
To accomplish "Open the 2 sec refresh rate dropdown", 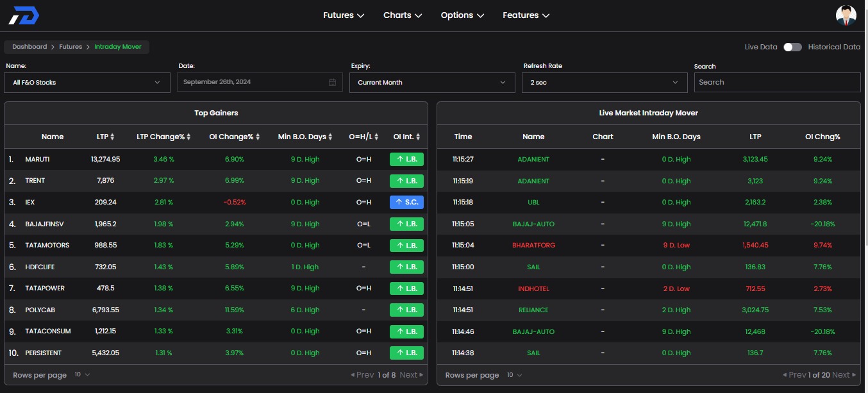I will tap(604, 83).
